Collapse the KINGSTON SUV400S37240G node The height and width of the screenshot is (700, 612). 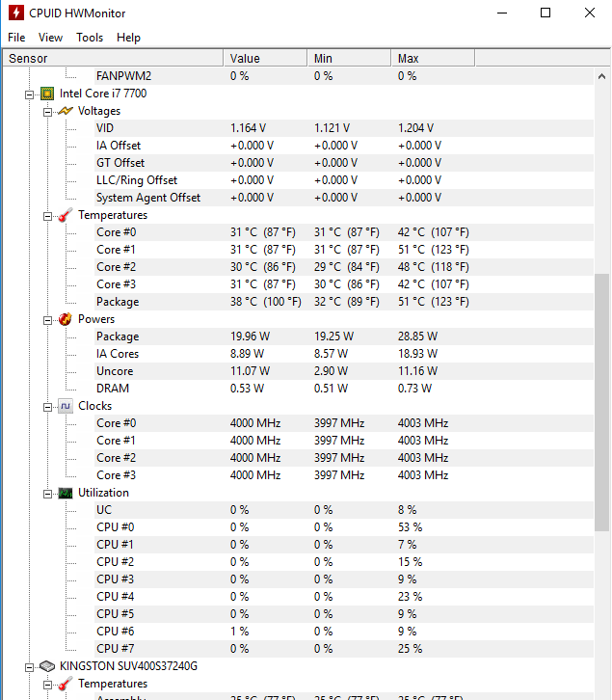point(30,667)
